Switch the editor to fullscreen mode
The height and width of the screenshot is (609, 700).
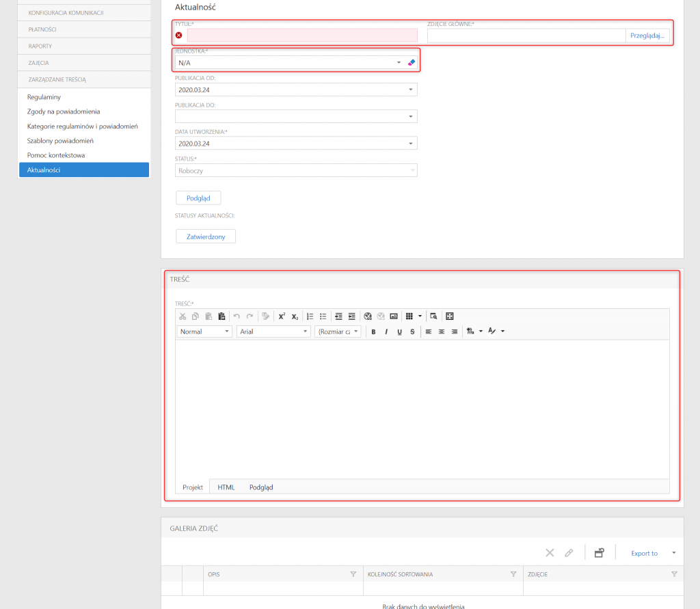tap(450, 316)
